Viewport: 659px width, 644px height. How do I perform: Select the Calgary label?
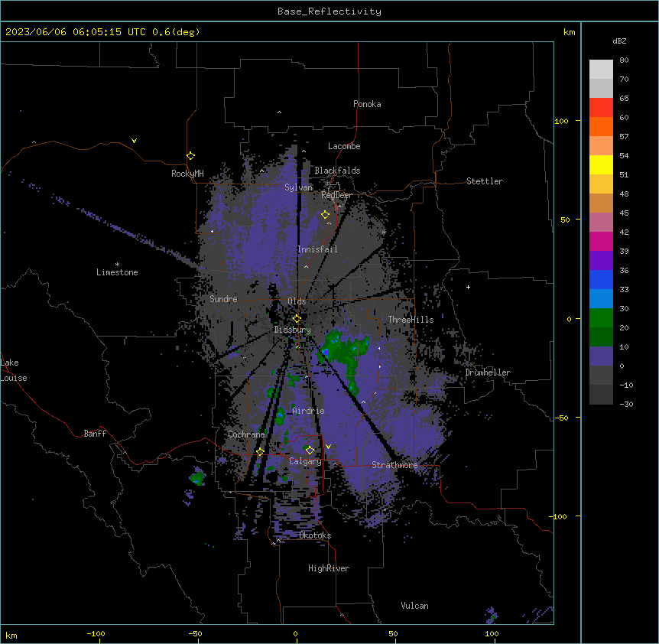(305, 461)
